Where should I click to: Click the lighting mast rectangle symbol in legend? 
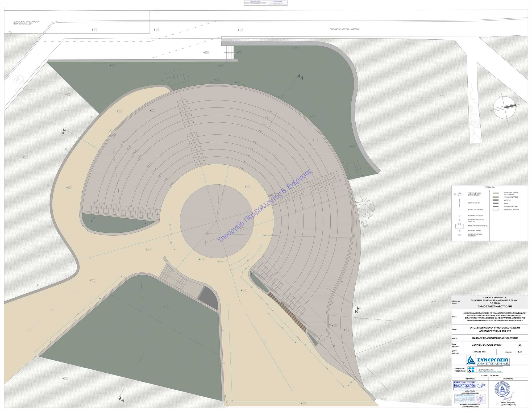(x=459, y=226)
